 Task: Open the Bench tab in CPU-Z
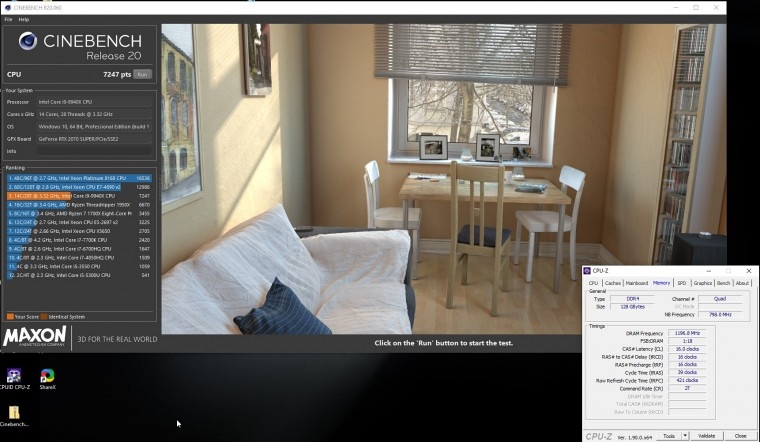point(723,283)
